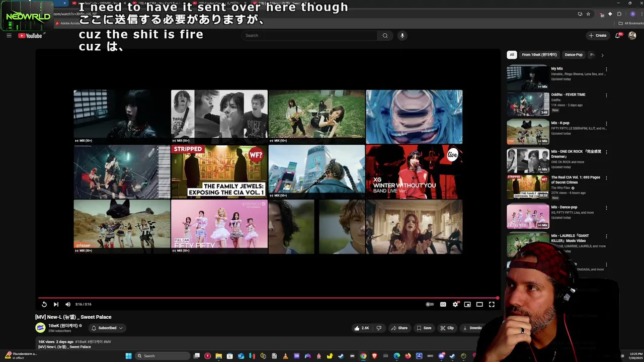Open the All Bookmarks folder

pyautogui.click(x=631, y=23)
